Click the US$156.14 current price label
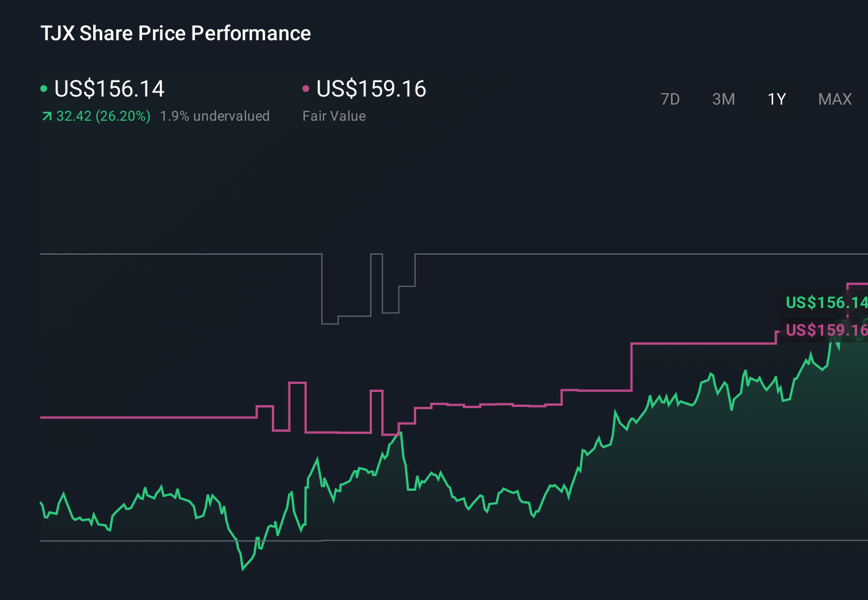The width and height of the screenshot is (868, 600). coord(109,89)
